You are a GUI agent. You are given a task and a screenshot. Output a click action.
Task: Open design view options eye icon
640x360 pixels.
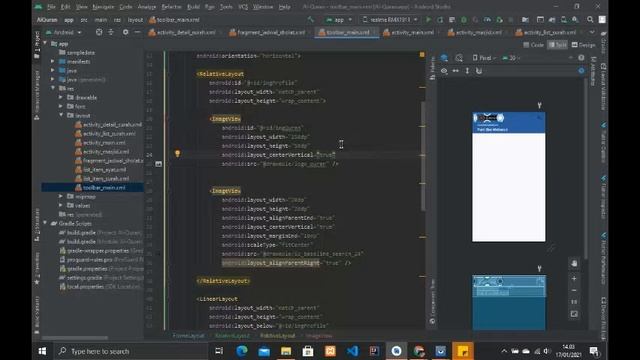pos(444,71)
